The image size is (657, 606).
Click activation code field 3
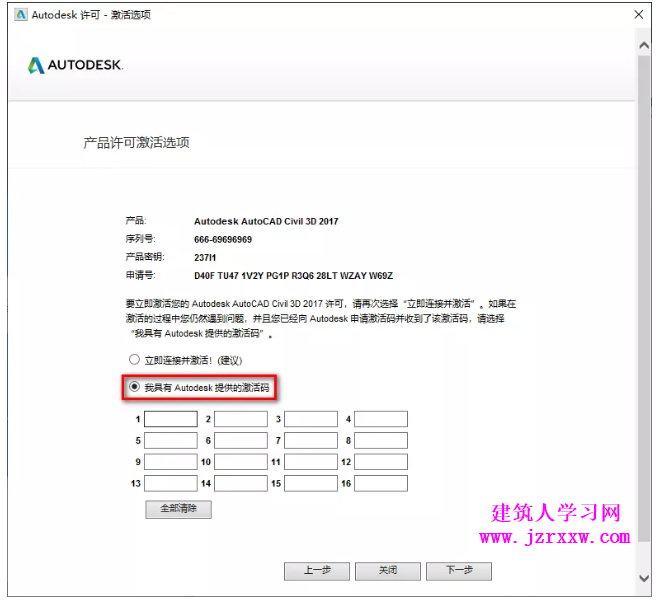click(x=311, y=419)
